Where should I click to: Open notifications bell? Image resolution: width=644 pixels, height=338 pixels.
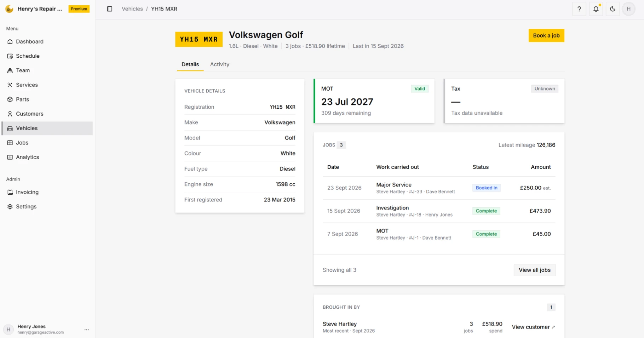pos(596,9)
